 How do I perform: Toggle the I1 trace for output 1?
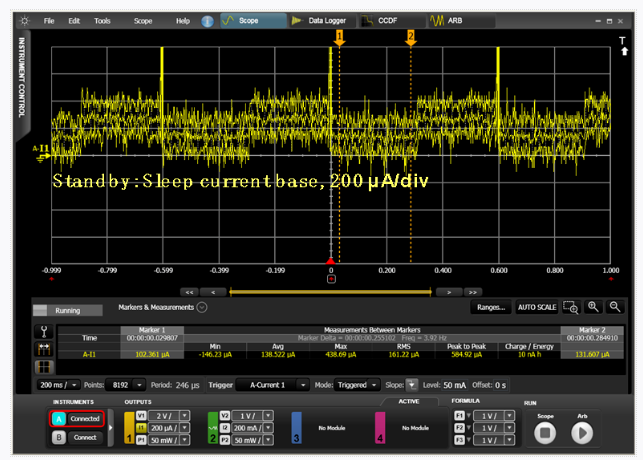coord(141,428)
